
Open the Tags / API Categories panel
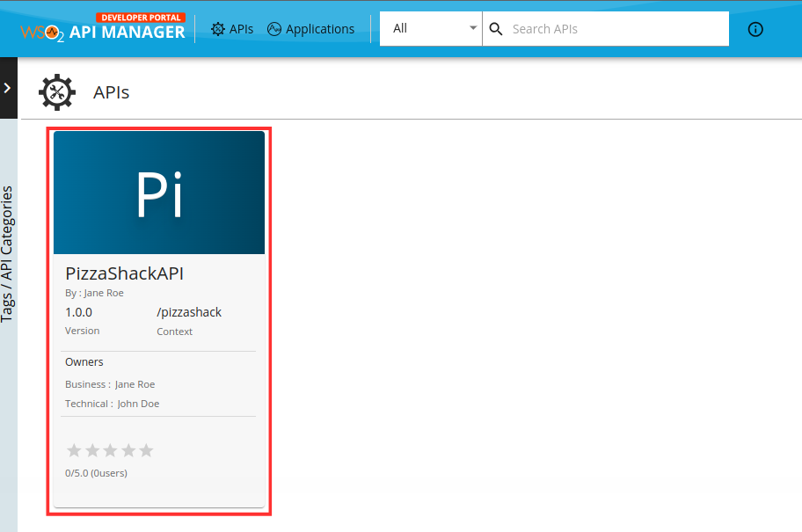pyautogui.click(x=8, y=254)
